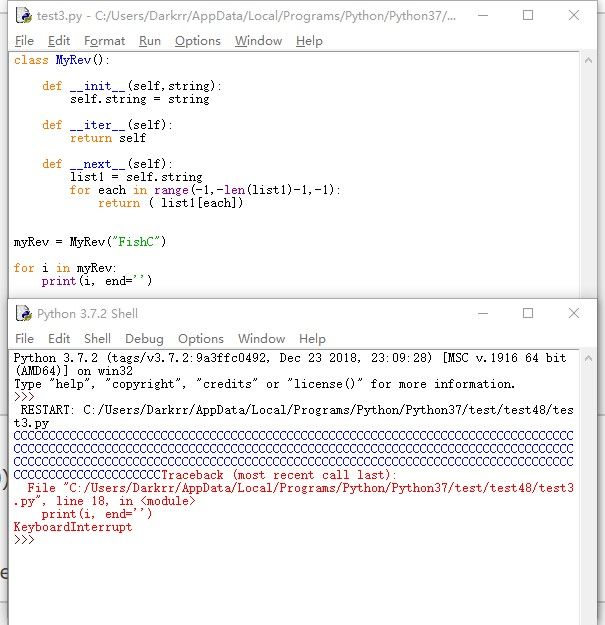
Task: Open the Run menu in the editor
Action: 150,40
